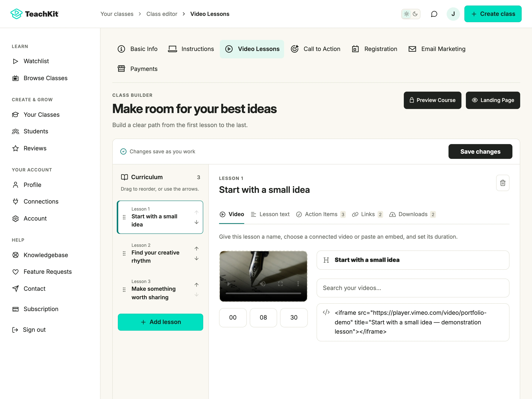Click Preview Course button
The width and height of the screenshot is (532, 399).
pos(432,100)
